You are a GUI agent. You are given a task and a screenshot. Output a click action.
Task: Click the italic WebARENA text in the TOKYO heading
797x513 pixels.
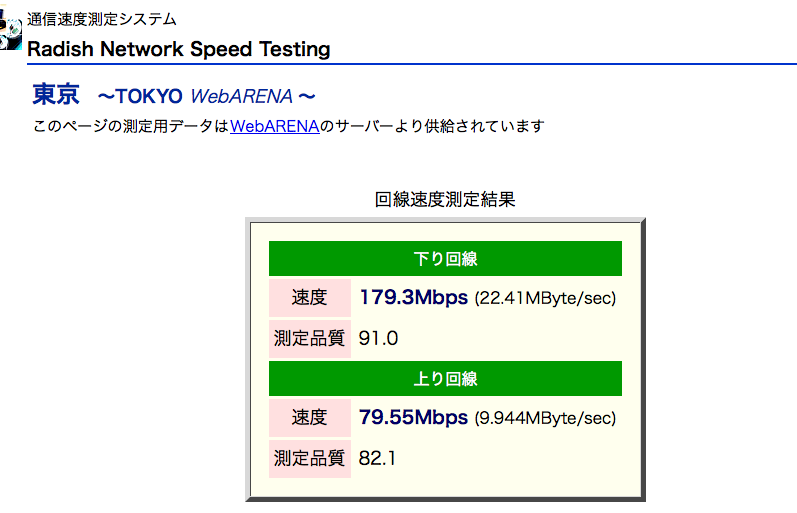241,97
